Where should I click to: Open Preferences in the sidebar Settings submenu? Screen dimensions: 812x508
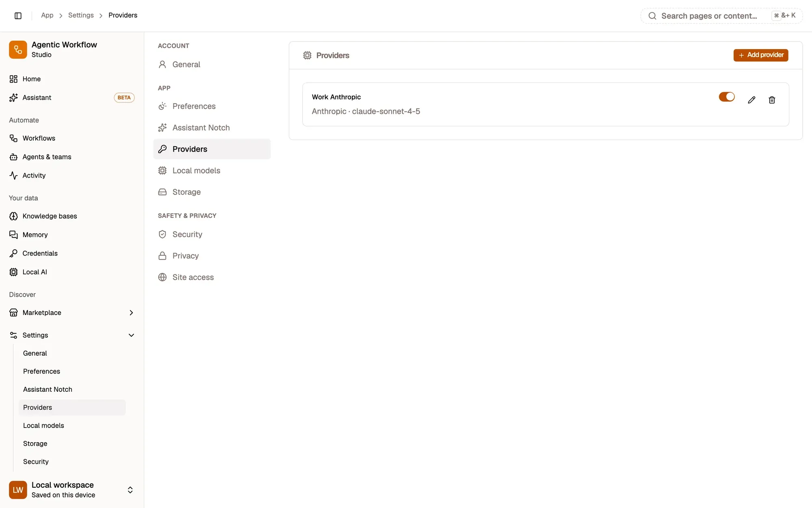pyautogui.click(x=72, y=371)
